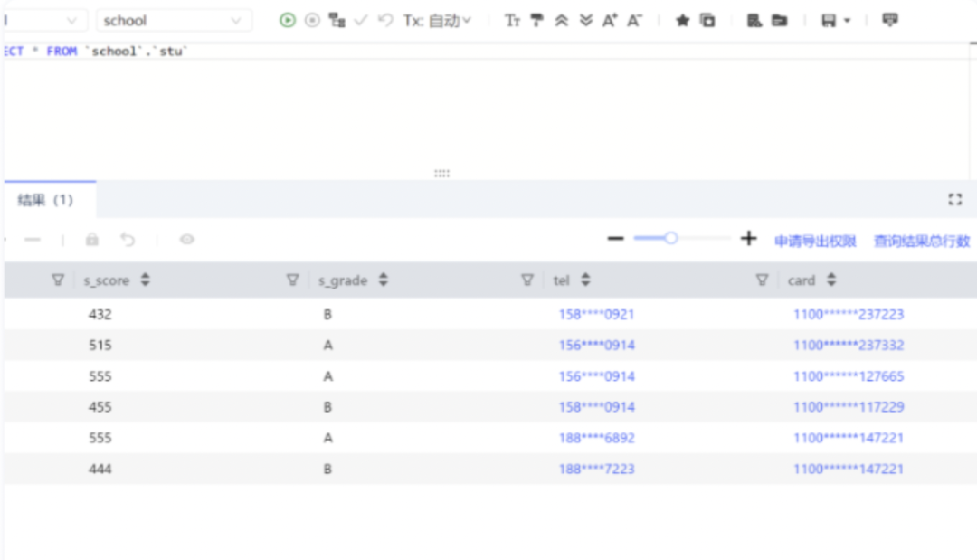Open Tx auto transaction mode dropdown
977x560 pixels.
click(x=437, y=21)
